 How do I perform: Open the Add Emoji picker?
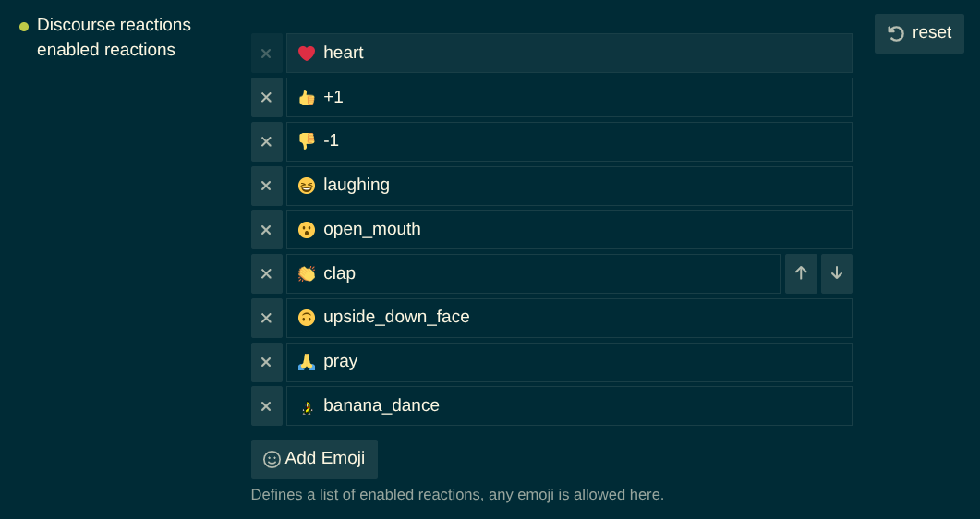pos(314,459)
